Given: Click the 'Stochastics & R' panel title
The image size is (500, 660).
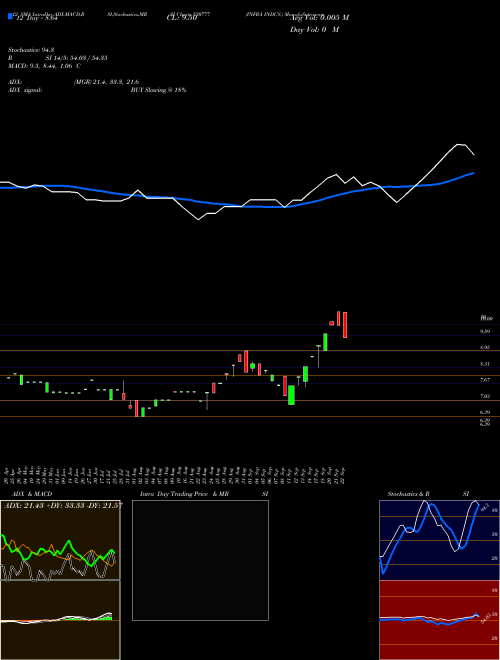Looking at the screenshot, I should 408,494.
